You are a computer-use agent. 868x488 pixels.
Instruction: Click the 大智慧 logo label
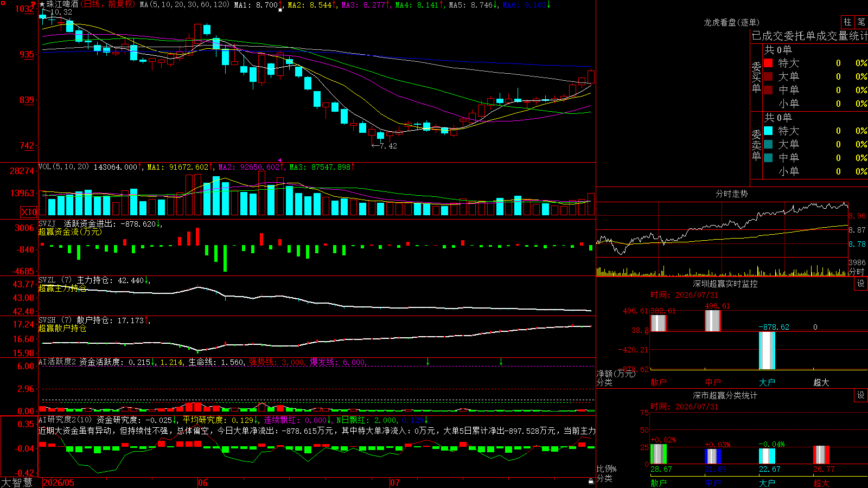click(17, 483)
